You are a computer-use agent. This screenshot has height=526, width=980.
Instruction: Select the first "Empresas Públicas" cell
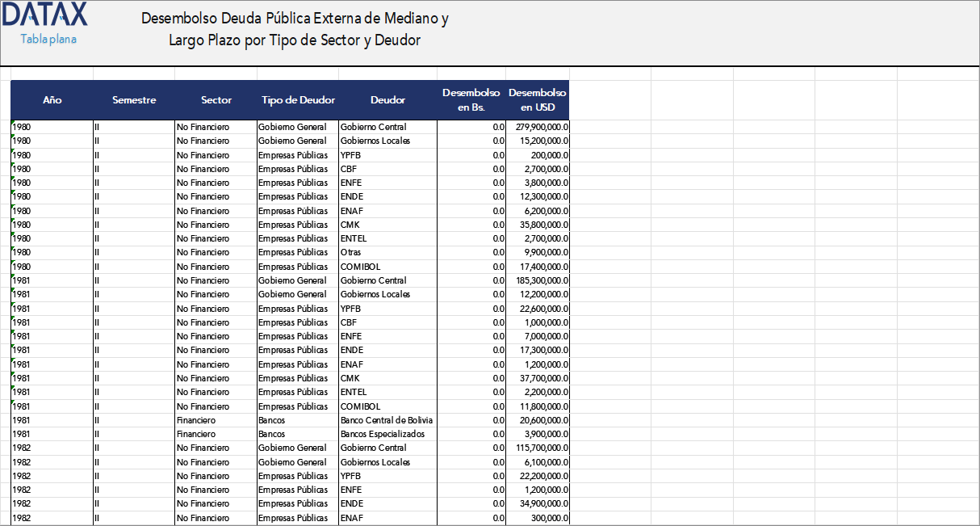(298, 154)
